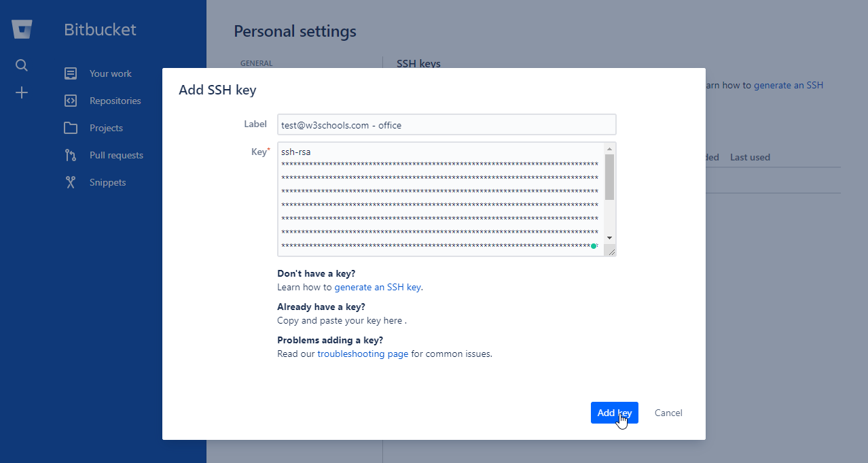This screenshot has height=463, width=868.
Task: Click the Projects folder icon
Action: click(71, 128)
